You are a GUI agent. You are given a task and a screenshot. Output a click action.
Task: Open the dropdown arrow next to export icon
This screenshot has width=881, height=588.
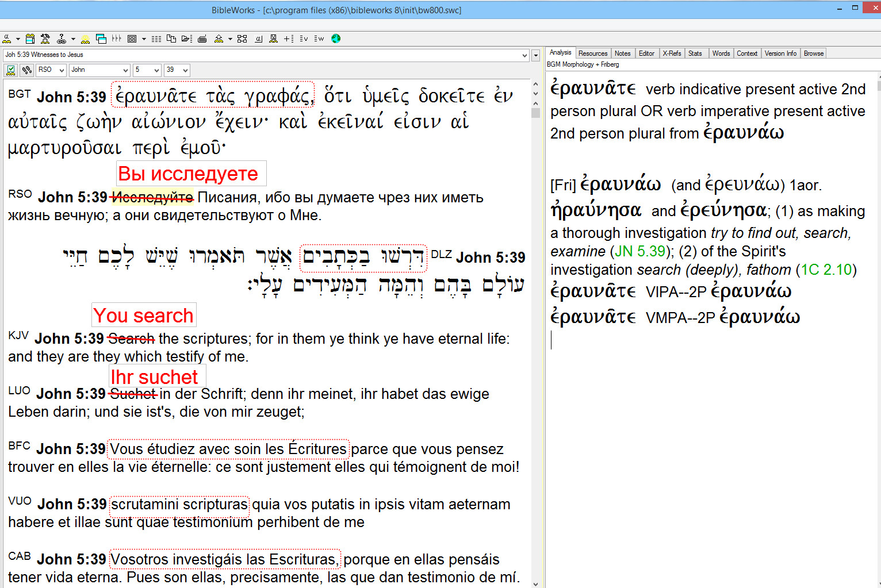click(230, 39)
